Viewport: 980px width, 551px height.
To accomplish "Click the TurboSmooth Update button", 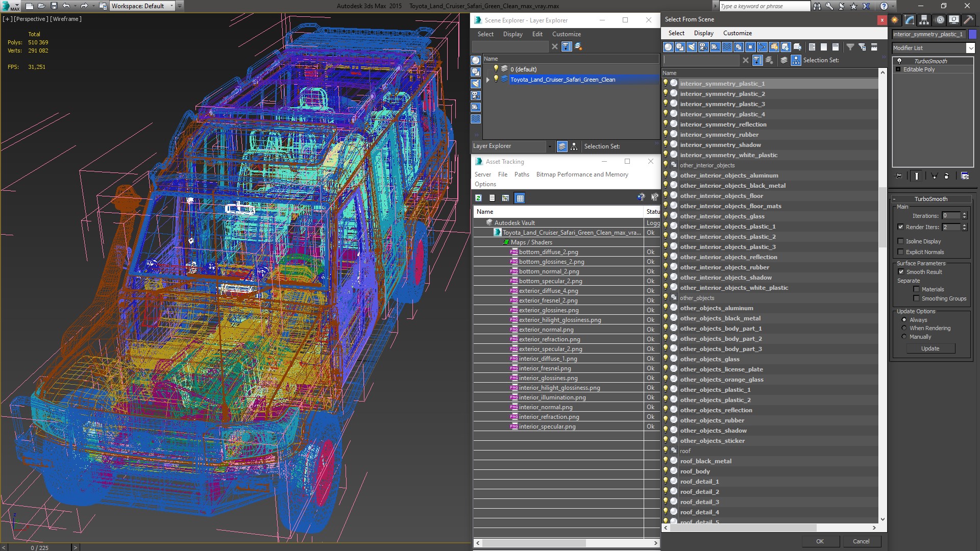I will coord(930,348).
